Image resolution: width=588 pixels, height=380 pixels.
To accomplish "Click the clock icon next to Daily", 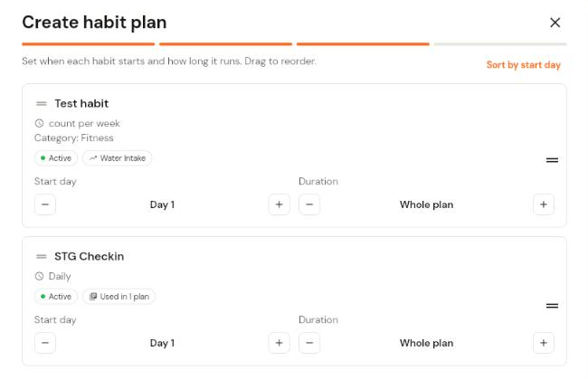I will tap(40, 277).
